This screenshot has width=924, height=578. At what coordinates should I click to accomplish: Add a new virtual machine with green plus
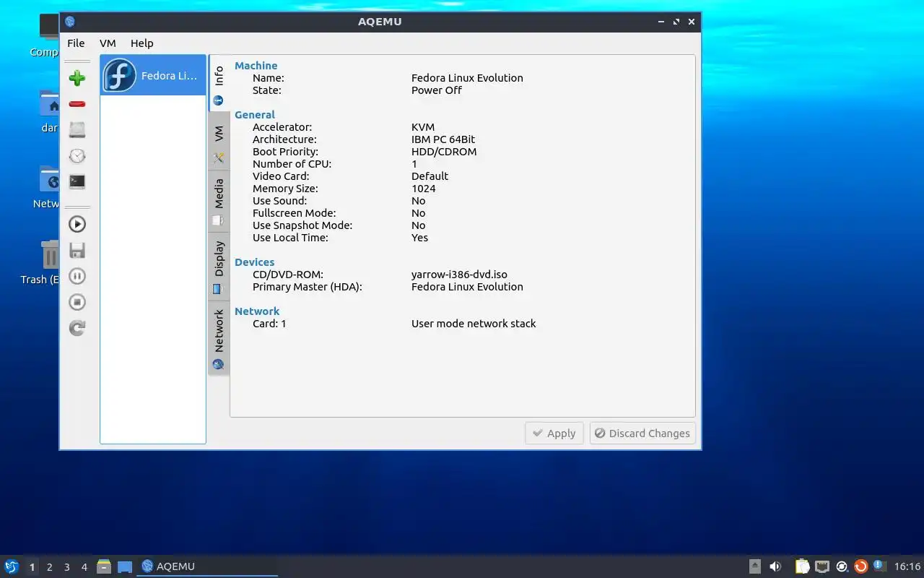(x=77, y=78)
